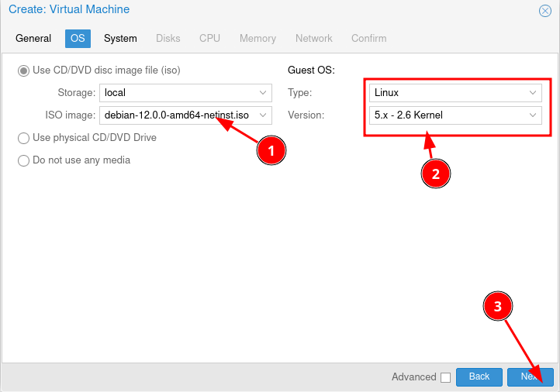Select Do not use any media option

[x=23, y=160]
